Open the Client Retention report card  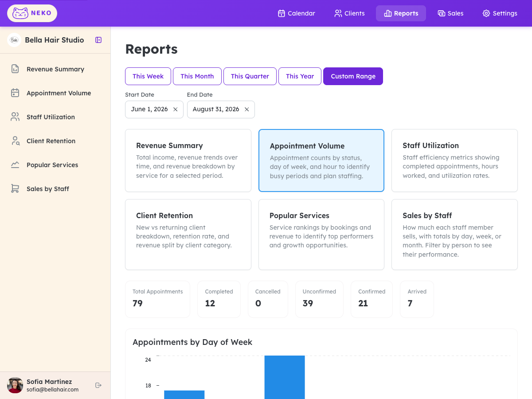(188, 235)
